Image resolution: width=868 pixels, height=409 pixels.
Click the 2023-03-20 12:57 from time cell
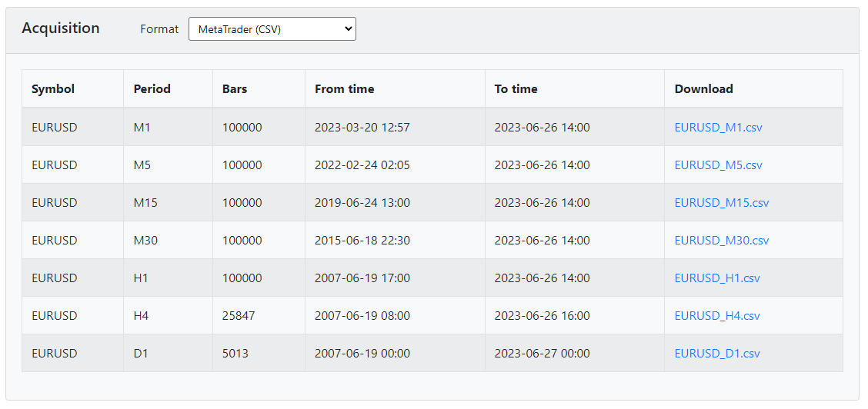pyautogui.click(x=395, y=128)
